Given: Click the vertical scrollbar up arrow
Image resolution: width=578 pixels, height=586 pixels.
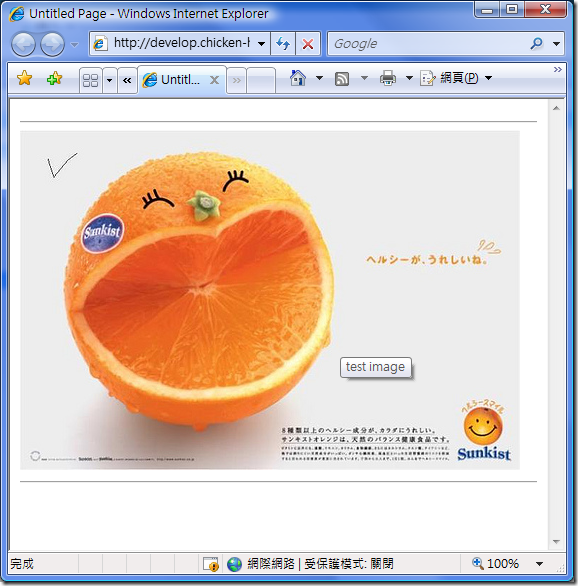Looking at the screenshot, I should (x=556, y=108).
